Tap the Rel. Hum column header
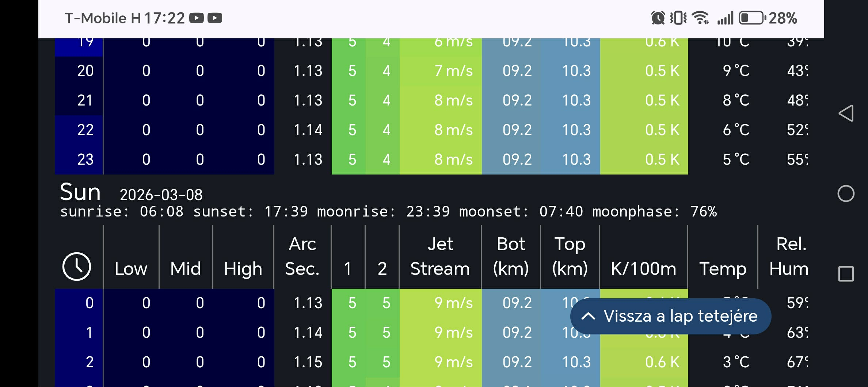Screen dimensions: 868x387 pos(789,257)
